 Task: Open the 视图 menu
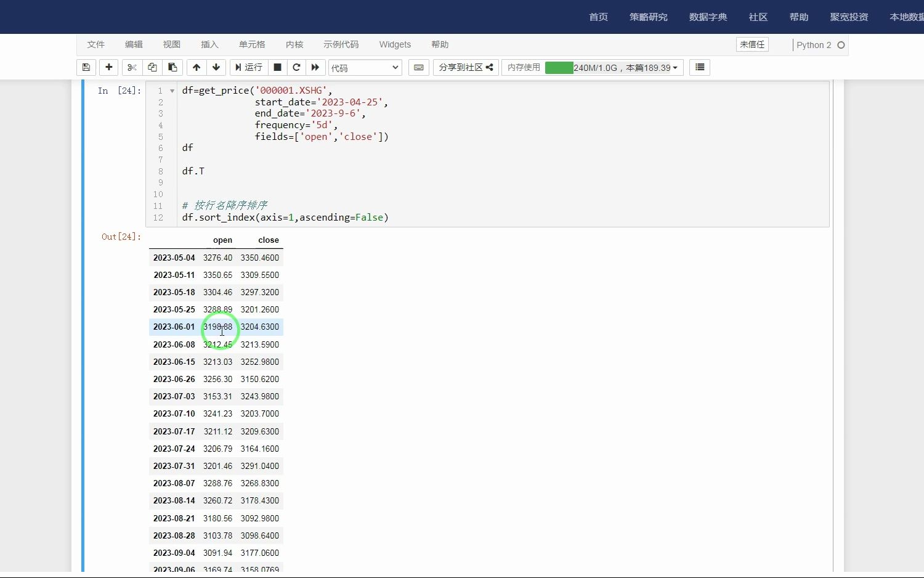click(172, 44)
